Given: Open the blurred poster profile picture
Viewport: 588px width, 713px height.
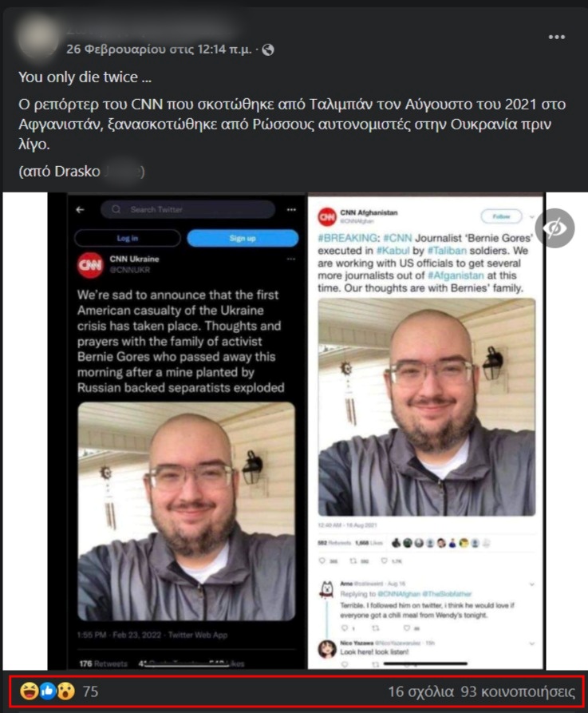Looking at the screenshot, I should click(x=38, y=38).
